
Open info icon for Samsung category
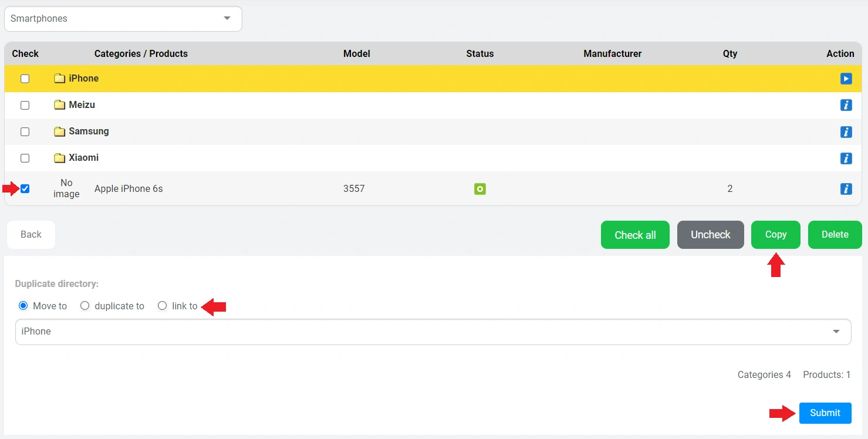[x=846, y=131]
